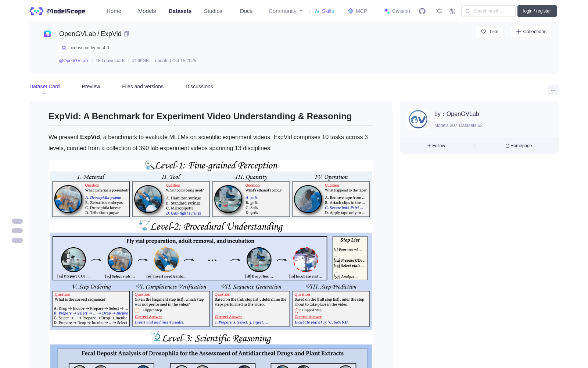This screenshot has width=588, height=368.
Task: Click the License cc-by-nc-4.0 tag
Action: (85, 48)
